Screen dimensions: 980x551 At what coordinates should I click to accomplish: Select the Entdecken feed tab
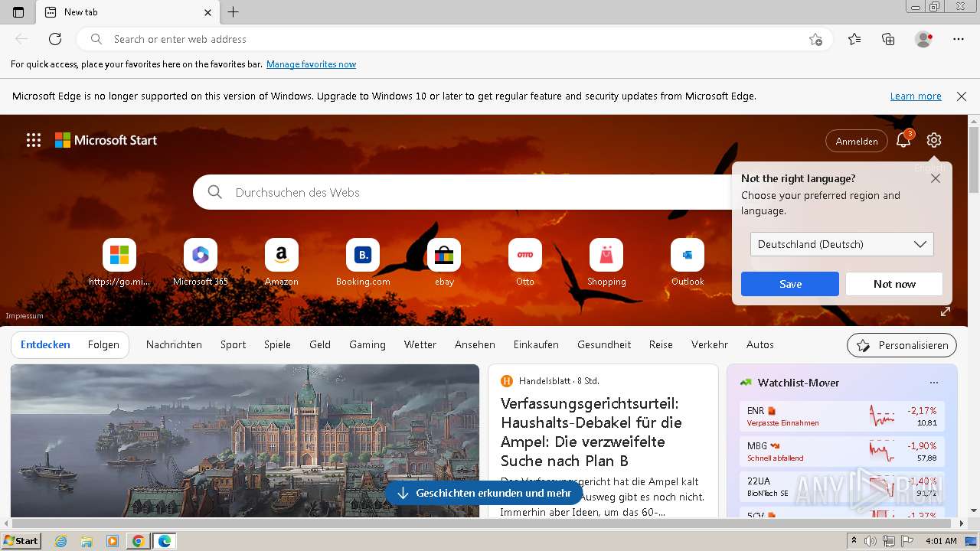[45, 344]
